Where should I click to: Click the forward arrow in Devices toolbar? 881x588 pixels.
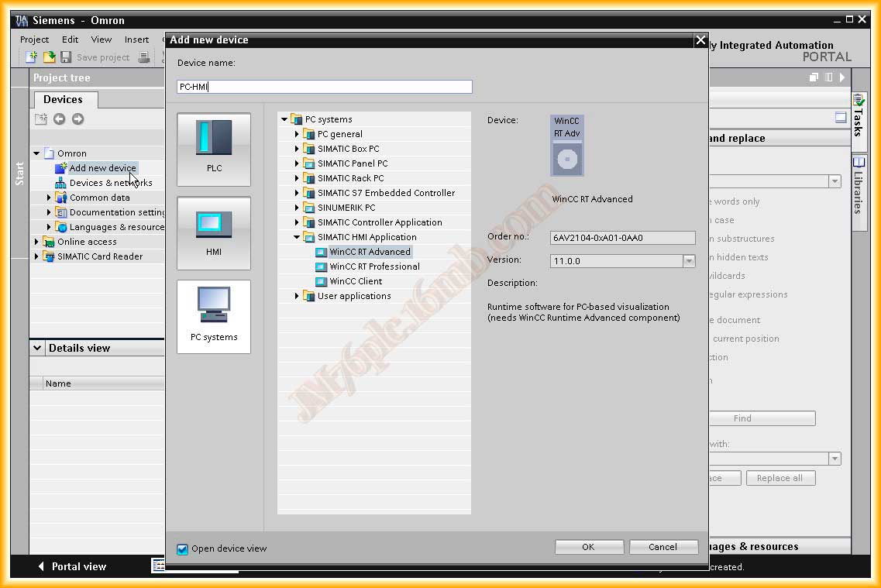click(x=77, y=119)
